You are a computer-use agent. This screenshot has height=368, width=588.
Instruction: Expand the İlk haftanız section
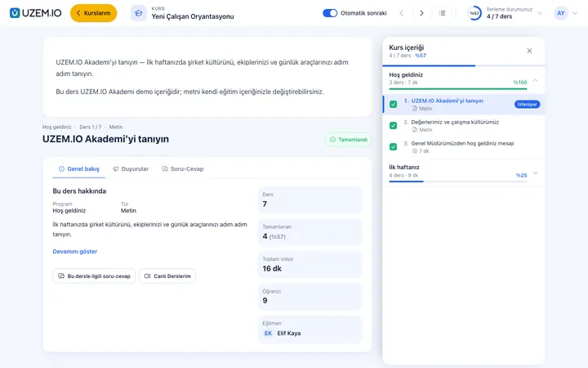click(x=535, y=173)
